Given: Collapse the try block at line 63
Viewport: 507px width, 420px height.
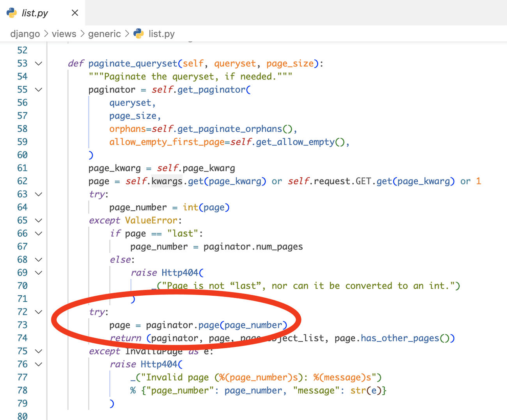Looking at the screenshot, I should (39, 194).
